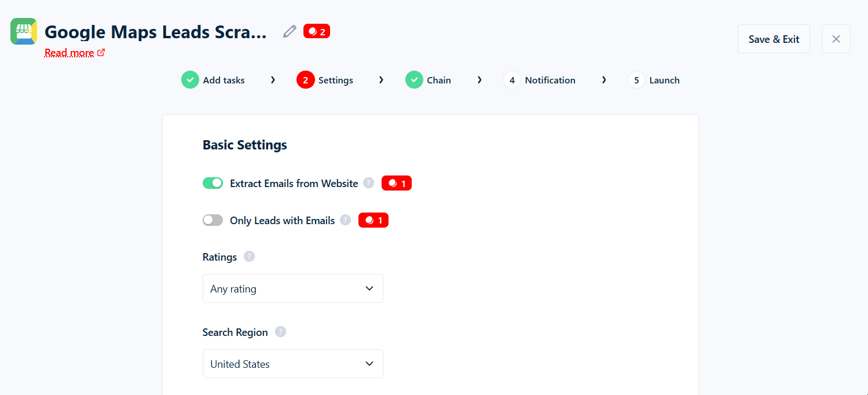This screenshot has width=868, height=395.
Task: Click the Save & Exit button
Action: 774,39
